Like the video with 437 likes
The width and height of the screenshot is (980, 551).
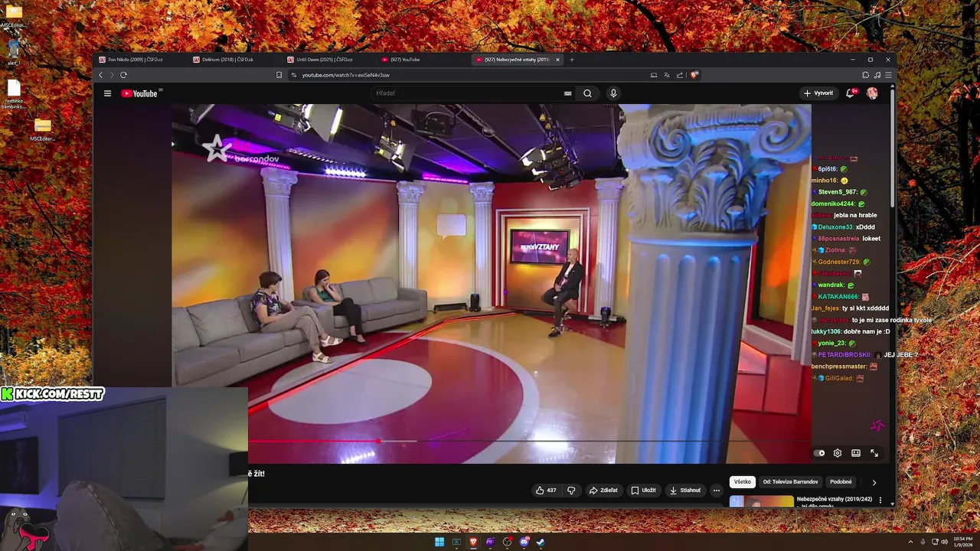[546, 491]
